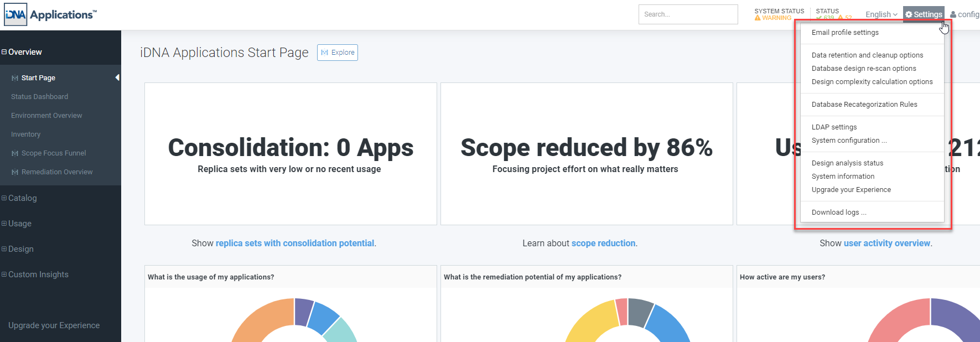Image resolution: width=980 pixels, height=342 pixels.
Task: Open Scope Focus Funnel page
Action: (54, 153)
